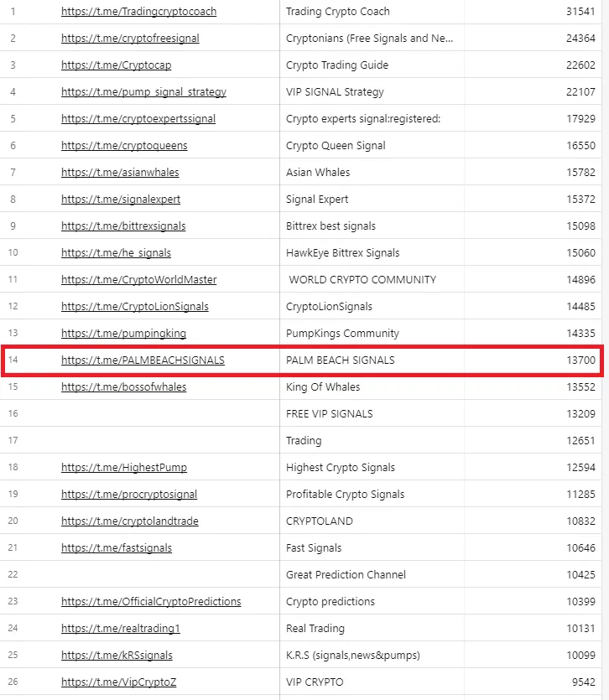Open the t.me/CryptoWorldMaster link
This screenshot has height=700, width=609.
pos(138,279)
